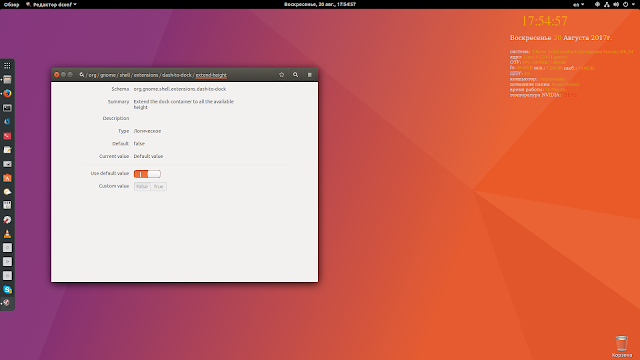Open the file manager from dock

coord(7,80)
